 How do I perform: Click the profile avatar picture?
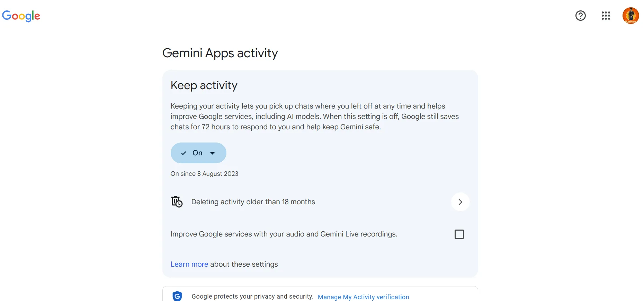(x=630, y=16)
